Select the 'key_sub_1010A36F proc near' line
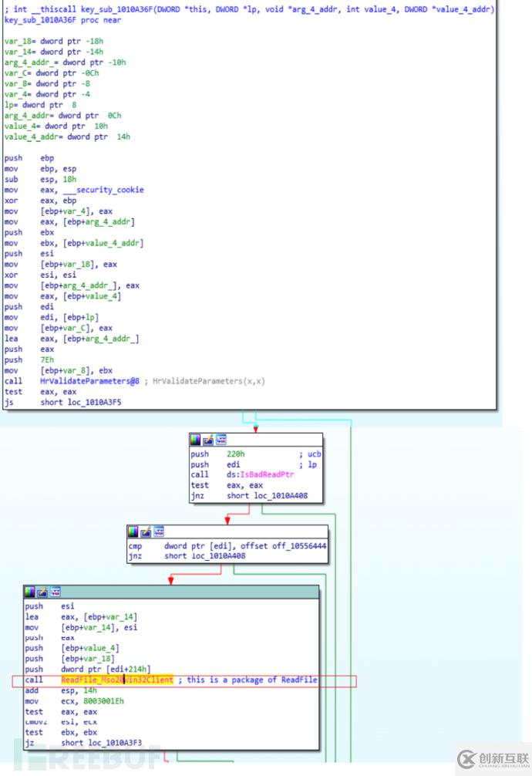Viewport: 532px width, 776px height. tap(63, 20)
